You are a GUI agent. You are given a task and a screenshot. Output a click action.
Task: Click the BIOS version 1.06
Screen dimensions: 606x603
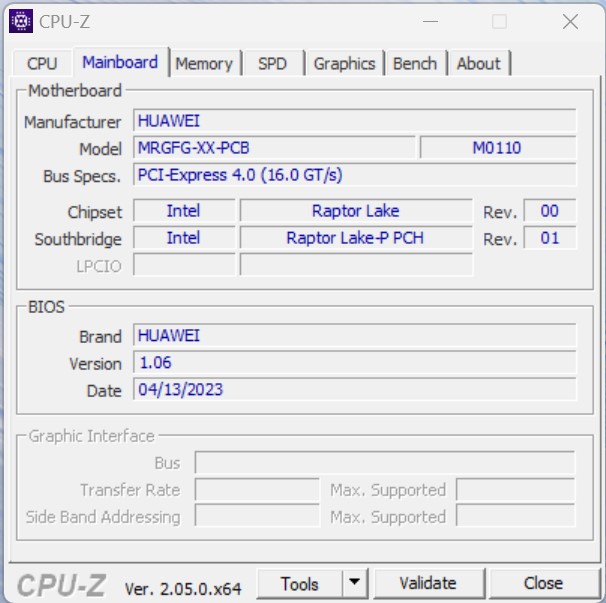[x=354, y=362]
